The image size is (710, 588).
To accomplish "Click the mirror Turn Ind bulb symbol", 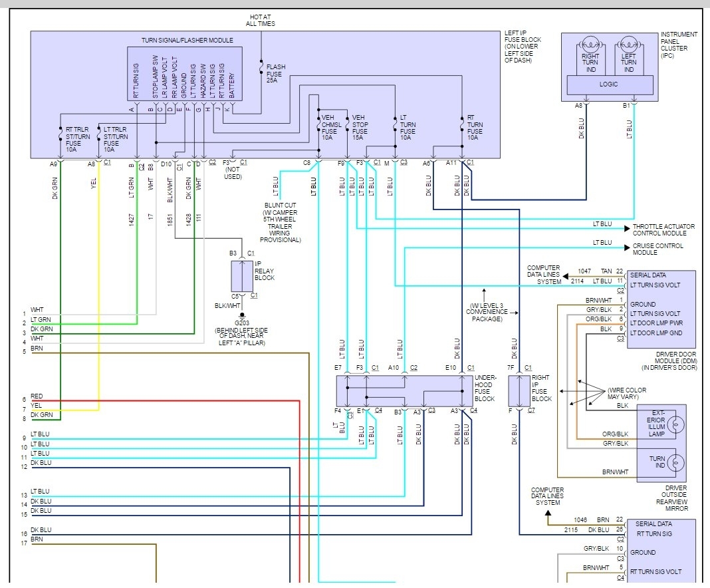I will tap(675, 462).
